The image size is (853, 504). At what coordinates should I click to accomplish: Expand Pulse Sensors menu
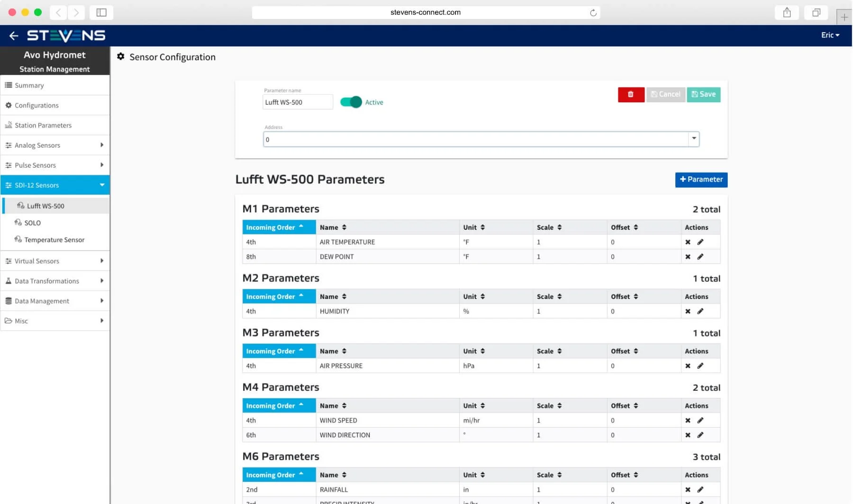55,165
